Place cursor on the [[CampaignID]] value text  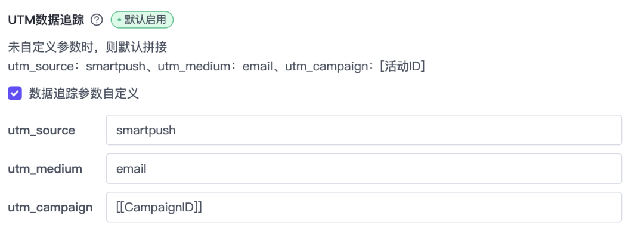tap(159, 207)
